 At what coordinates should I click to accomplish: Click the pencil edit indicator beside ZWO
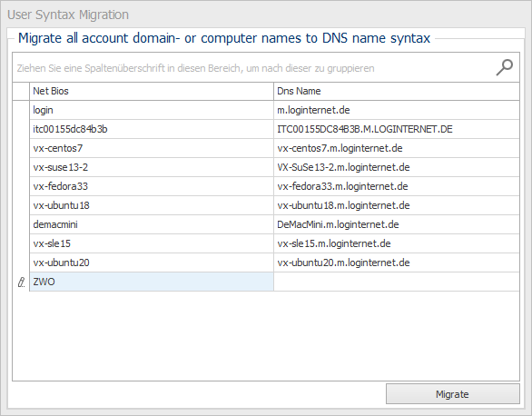[x=21, y=282]
